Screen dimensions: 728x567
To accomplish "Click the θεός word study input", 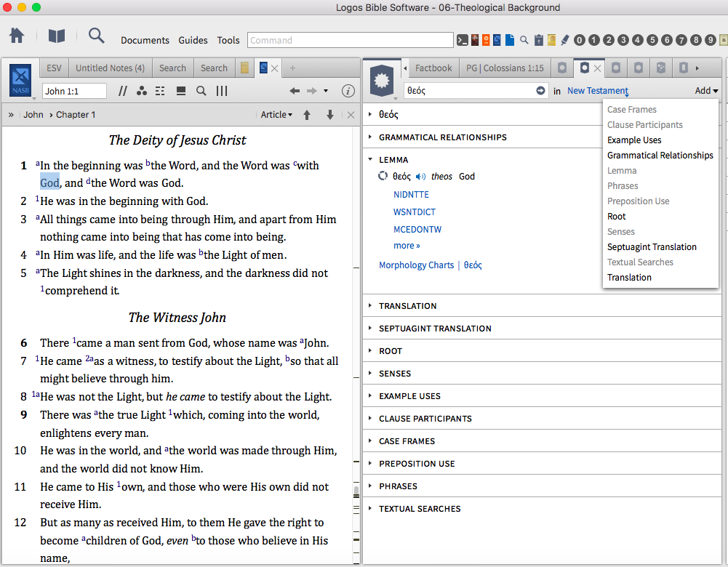I will (469, 90).
